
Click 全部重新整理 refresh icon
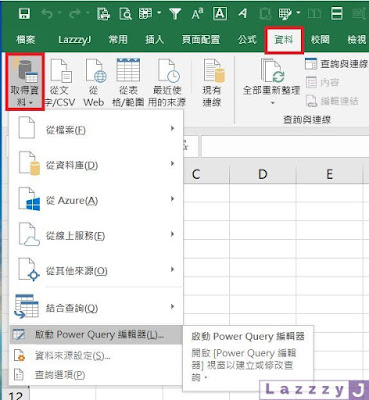click(x=272, y=71)
